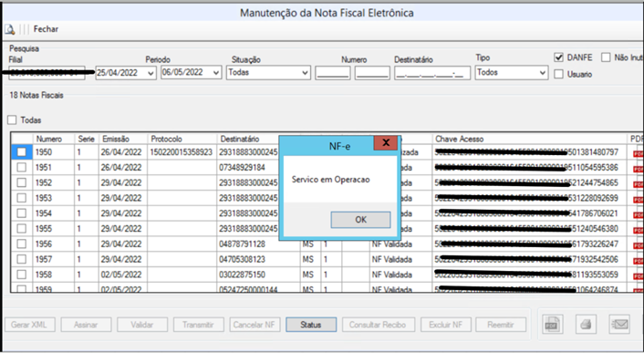Uncheck the DANFE checkbox
The image size is (644, 353).
[x=558, y=57]
